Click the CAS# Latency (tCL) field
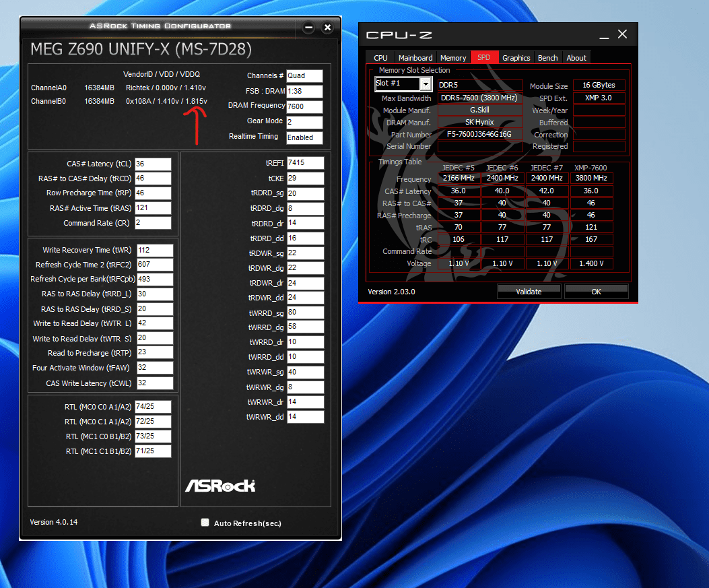The width and height of the screenshot is (709, 588). point(153,164)
